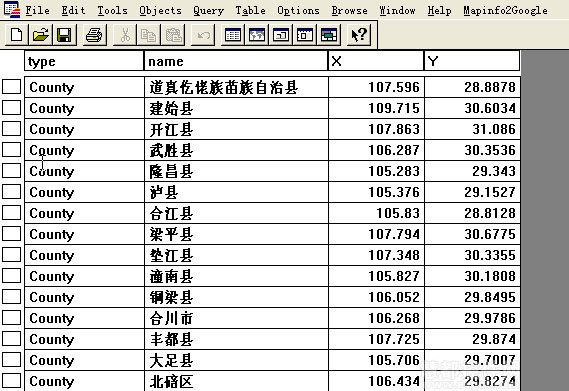Tick the selection box for row 铜梁县

[x=12, y=297]
